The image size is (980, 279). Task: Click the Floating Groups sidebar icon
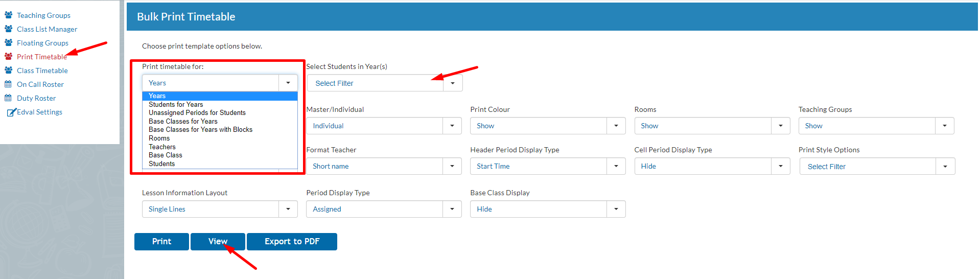pos(9,42)
